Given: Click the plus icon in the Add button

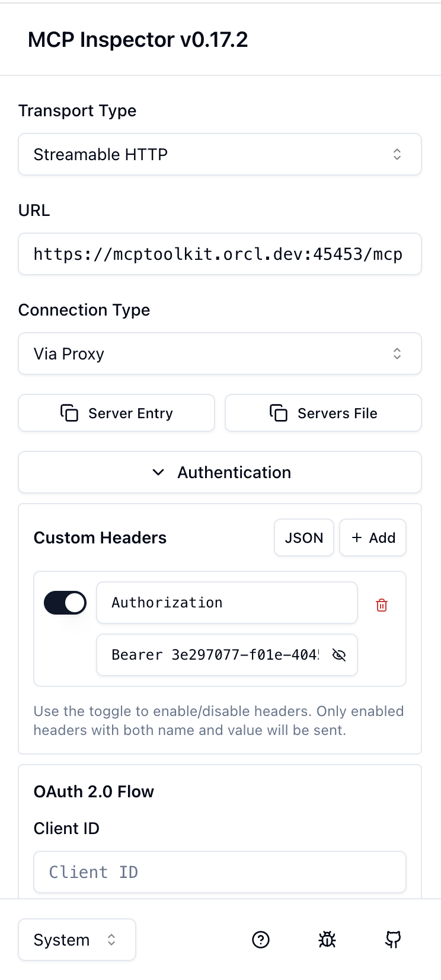Looking at the screenshot, I should (356, 537).
